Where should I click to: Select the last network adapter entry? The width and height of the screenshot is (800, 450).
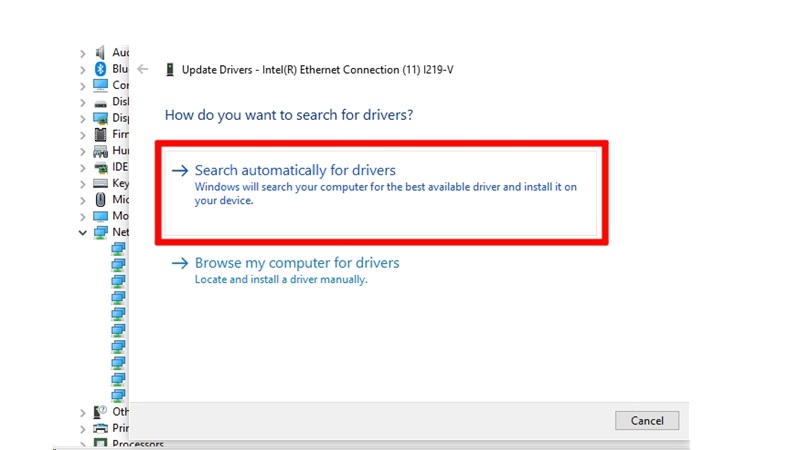point(118,395)
